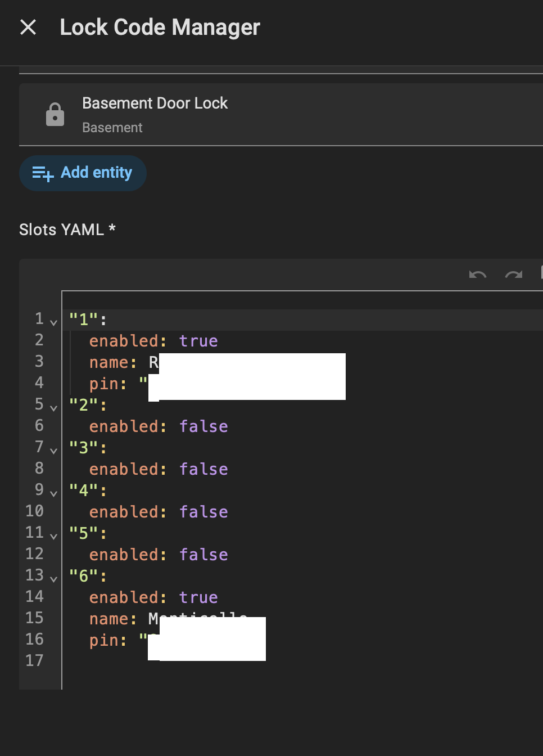Click the "true" value under slot 6
This screenshot has height=756, width=543.
[198, 597]
